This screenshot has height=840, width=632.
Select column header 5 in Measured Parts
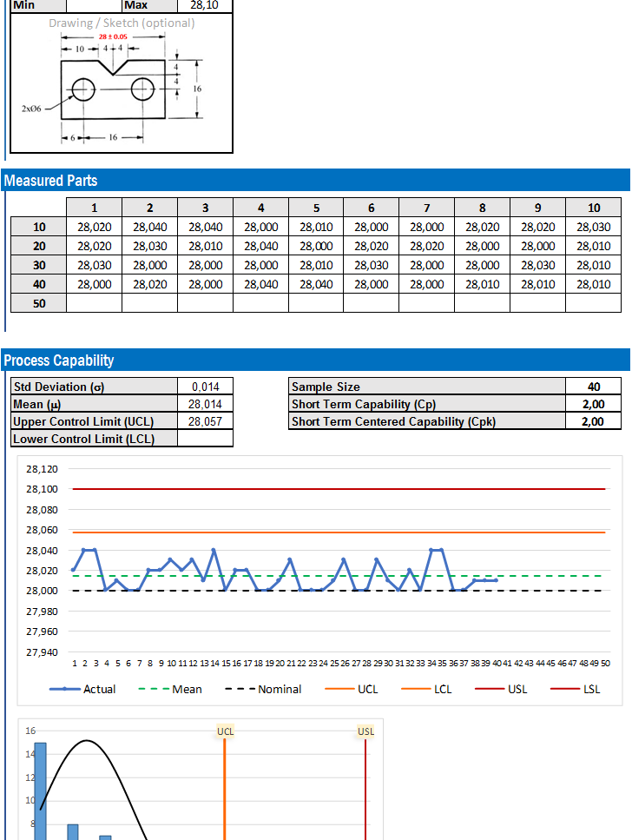click(316, 208)
